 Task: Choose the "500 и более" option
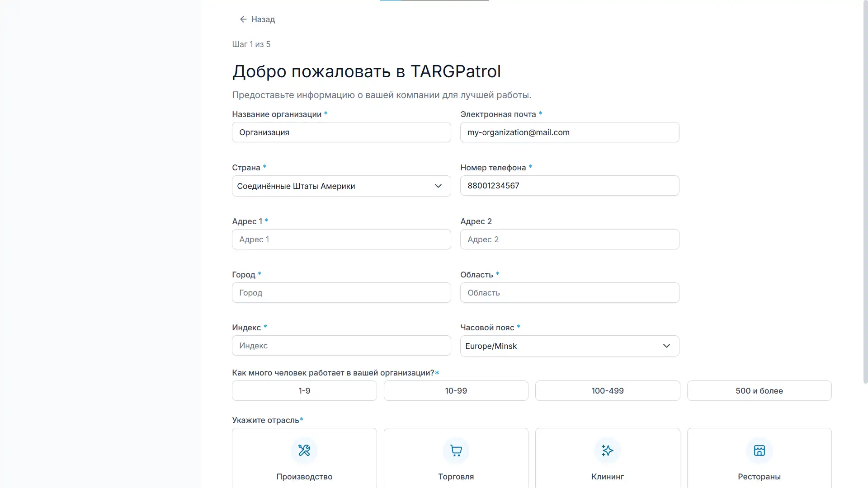click(x=759, y=390)
